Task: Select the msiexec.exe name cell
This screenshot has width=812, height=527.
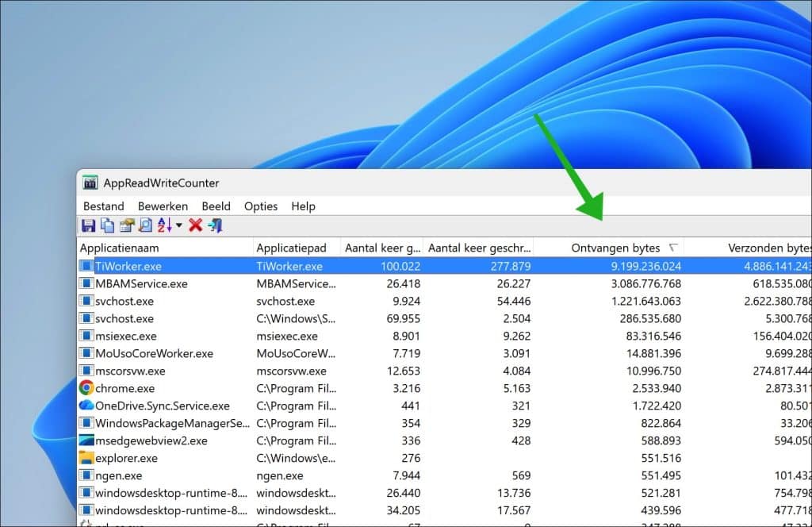Action: 126,337
